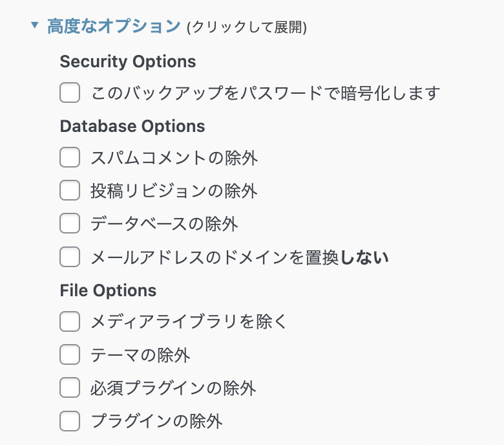Collapse the 高度なオプション disclosure triangle
Image resolution: width=504 pixels, height=445 pixels.
(35, 27)
